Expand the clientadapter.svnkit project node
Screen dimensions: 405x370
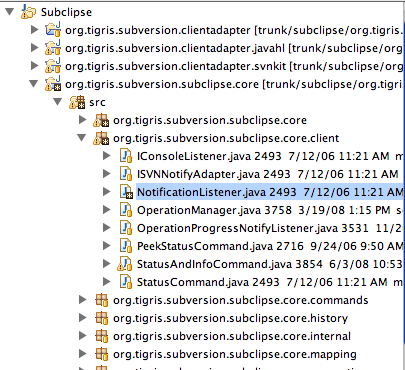(34, 66)
